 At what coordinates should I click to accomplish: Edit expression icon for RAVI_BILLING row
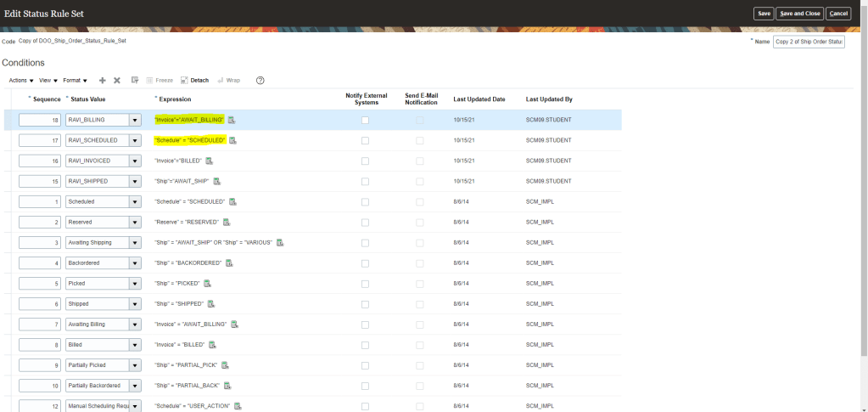tap(232, 120)
